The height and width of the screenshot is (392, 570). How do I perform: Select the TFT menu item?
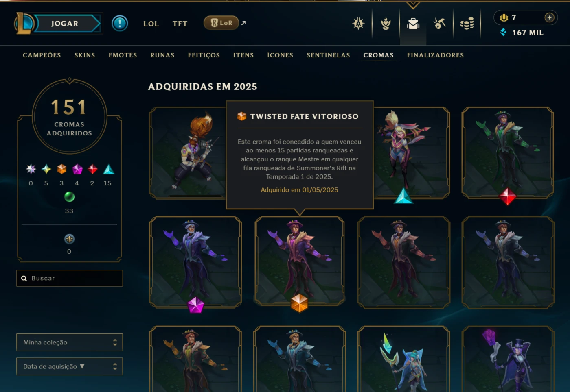180,24
